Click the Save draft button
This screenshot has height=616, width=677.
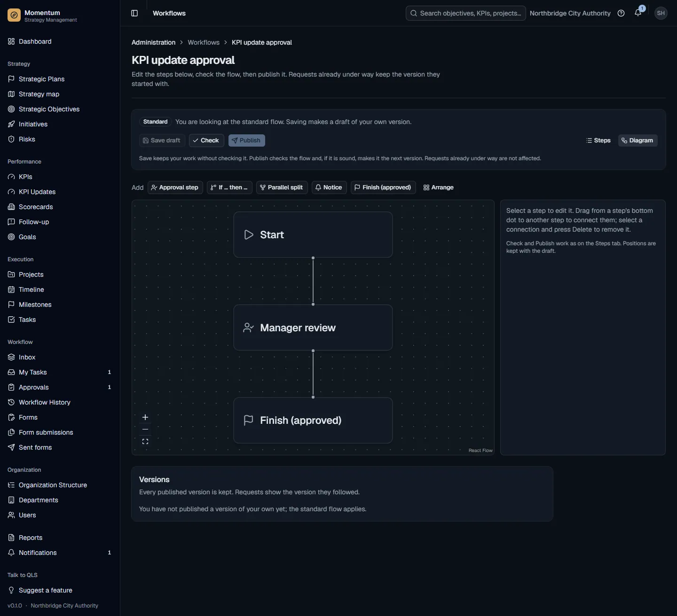click(x=162, y=140)
